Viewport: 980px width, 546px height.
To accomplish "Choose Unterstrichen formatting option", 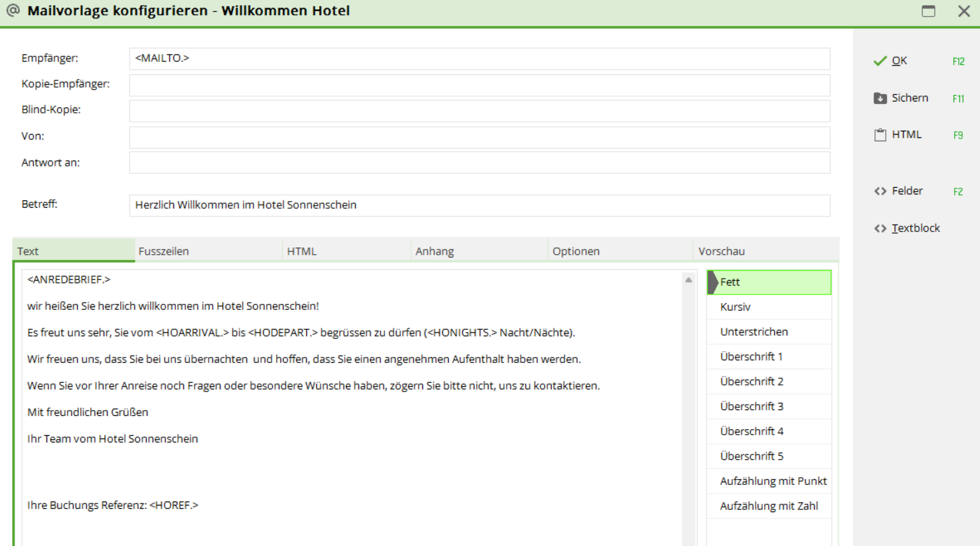I will 754,332.
